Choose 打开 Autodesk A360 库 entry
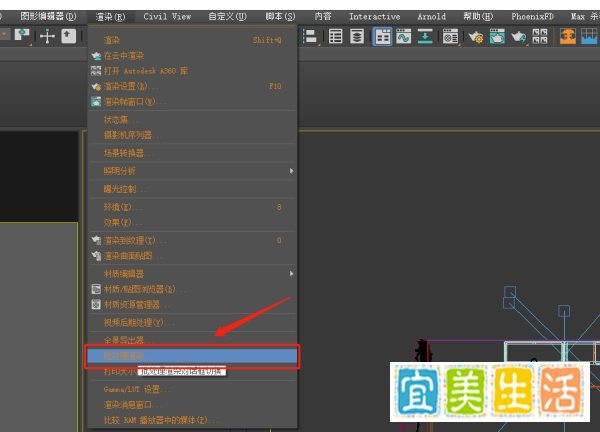This screenshot has width=600, height=432. 192,71
